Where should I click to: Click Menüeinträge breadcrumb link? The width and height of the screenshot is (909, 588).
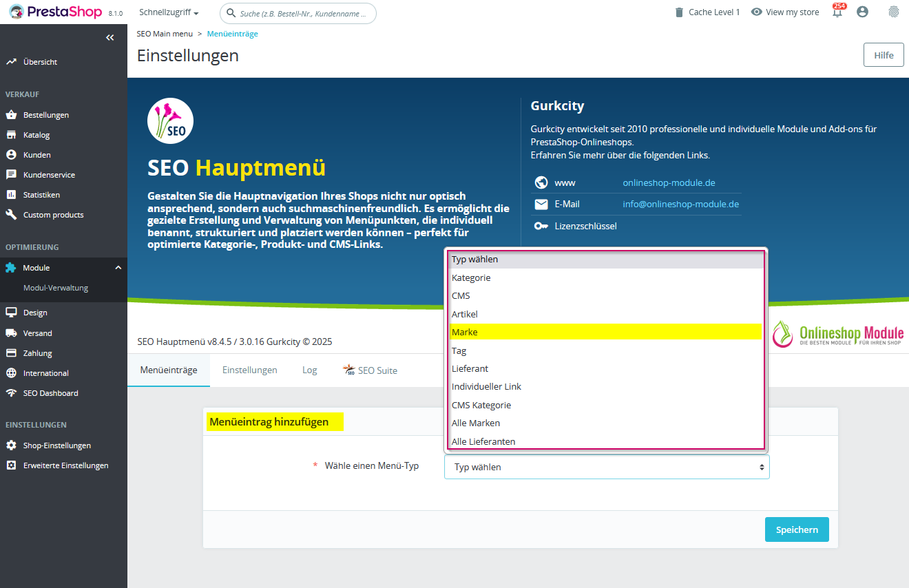(x=233, y=34)
